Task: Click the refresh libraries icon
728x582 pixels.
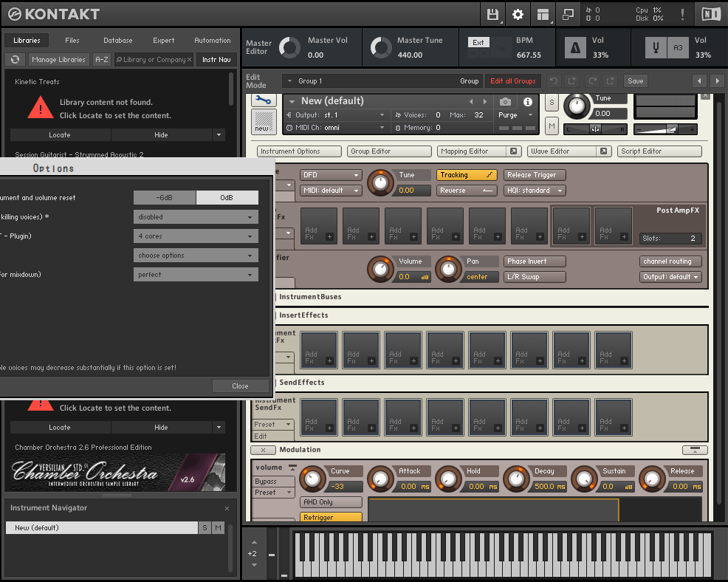Action: click(x=15, y=60)
